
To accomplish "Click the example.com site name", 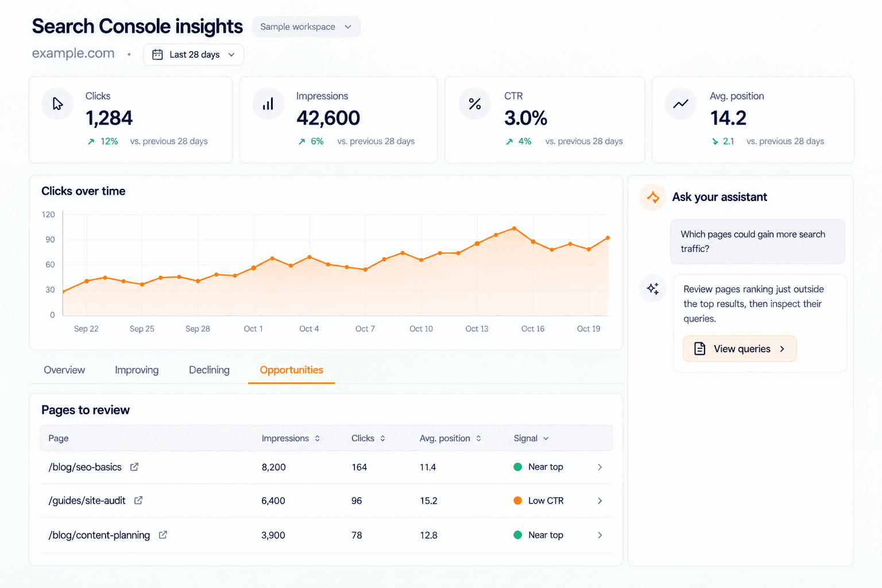I will tap(73, 53).
